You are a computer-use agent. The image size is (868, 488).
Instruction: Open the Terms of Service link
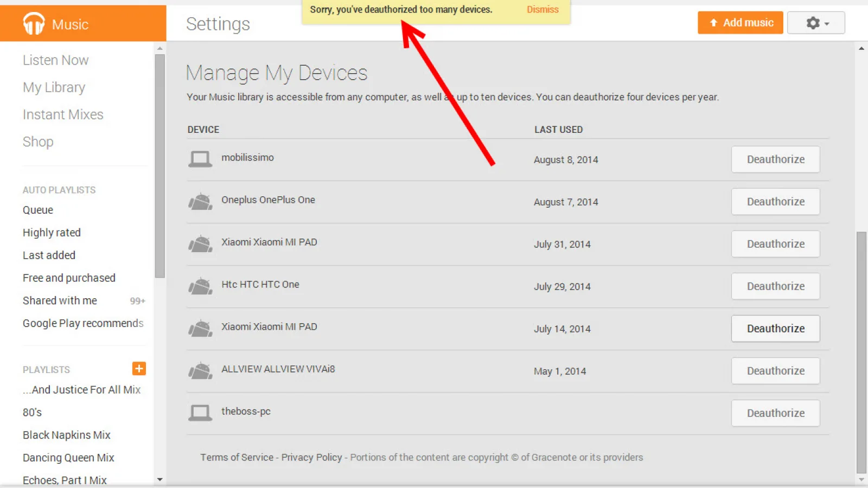pos(237,457)
